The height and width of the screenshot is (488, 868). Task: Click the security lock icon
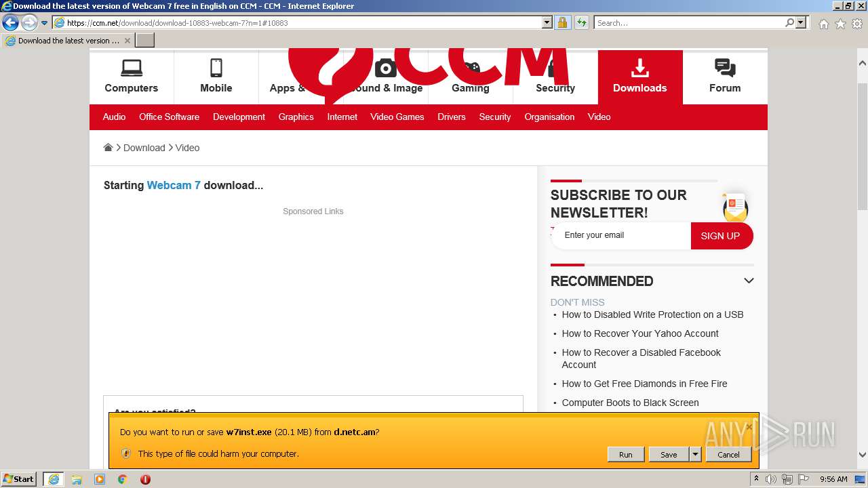coord(562,23)
